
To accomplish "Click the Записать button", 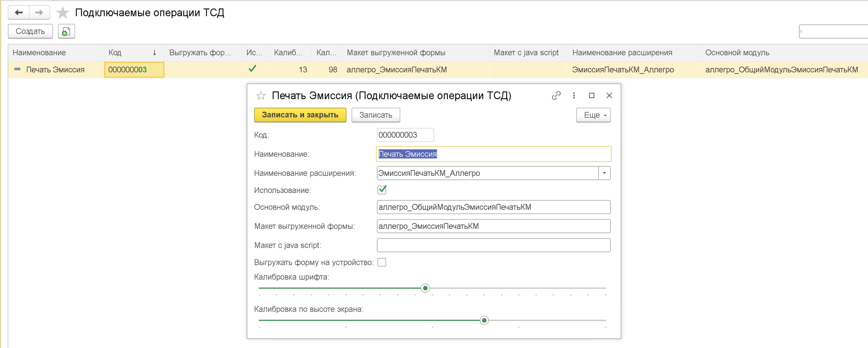I will click(x=376, y=115).
